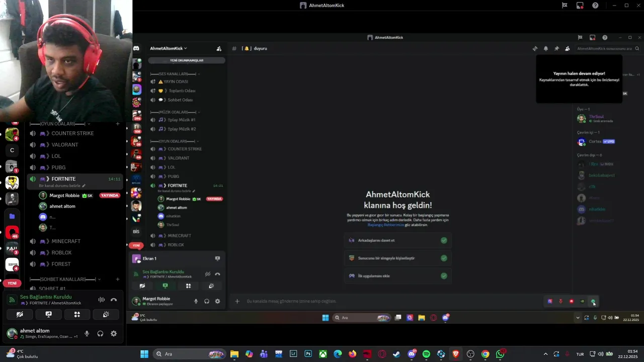
Task: Show pinned messages pin icon
Action: pos(556,49)
